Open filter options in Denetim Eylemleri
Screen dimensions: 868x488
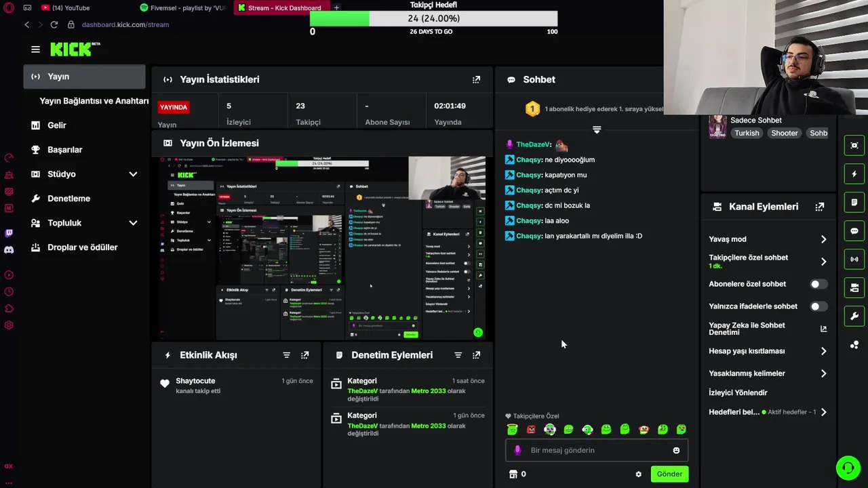pos(458,355)
